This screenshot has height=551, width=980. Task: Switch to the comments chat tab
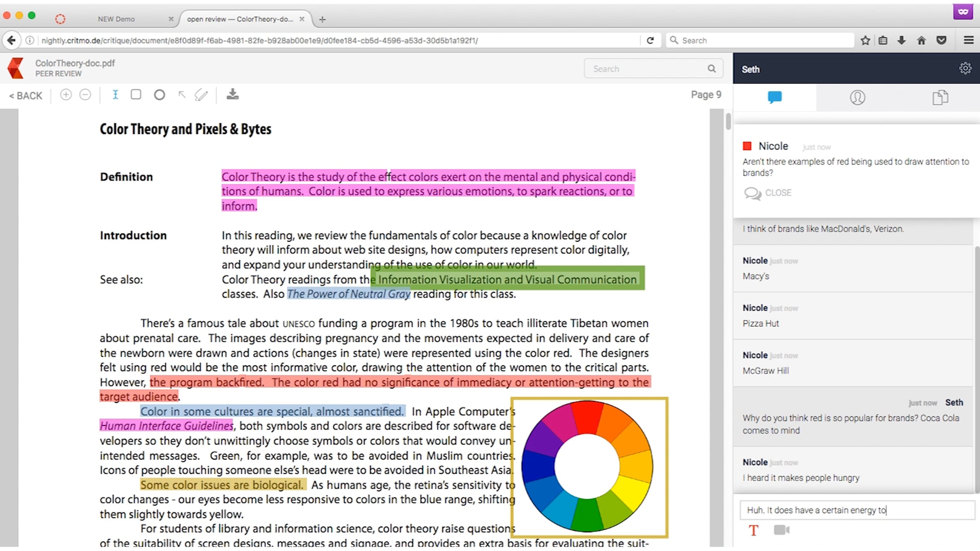coord(775,97)
